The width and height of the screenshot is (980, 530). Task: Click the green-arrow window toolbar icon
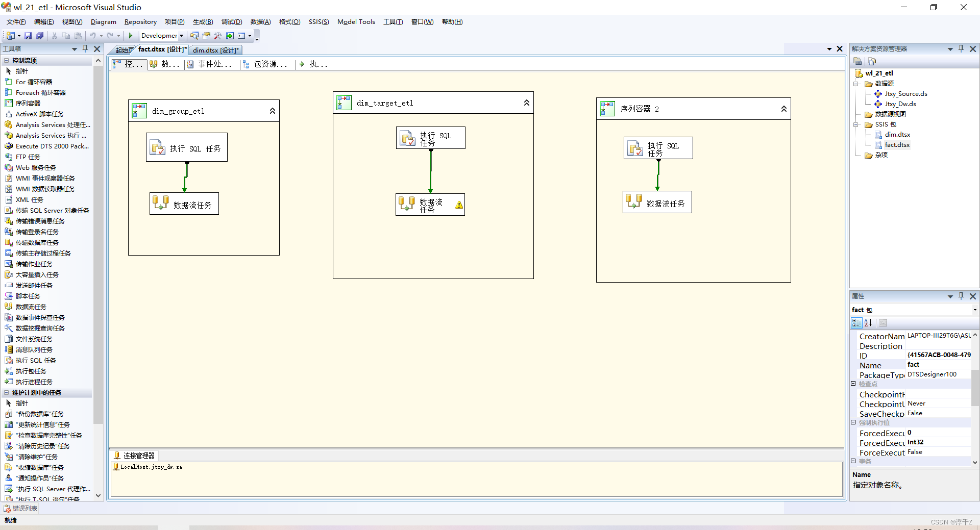click(x=230, y=36)
